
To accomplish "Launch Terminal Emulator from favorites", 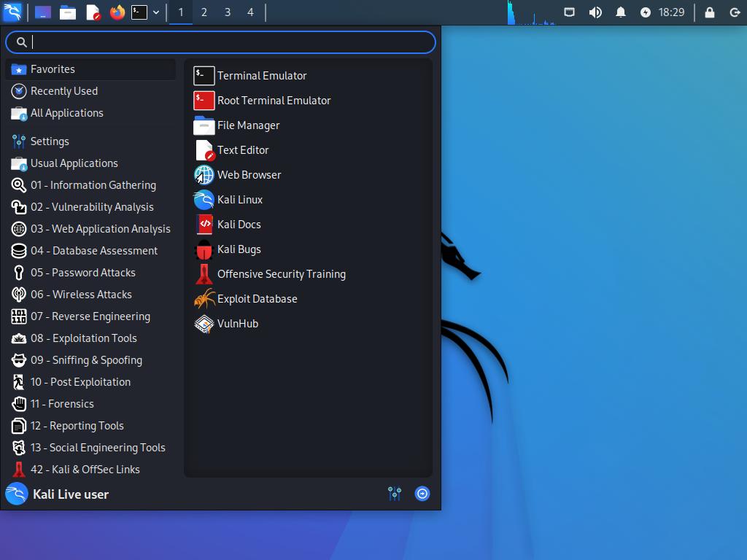I will [x=309, y=76].
